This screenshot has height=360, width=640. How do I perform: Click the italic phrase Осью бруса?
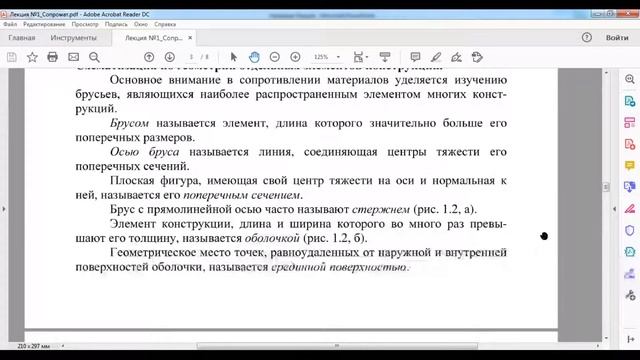144,152
